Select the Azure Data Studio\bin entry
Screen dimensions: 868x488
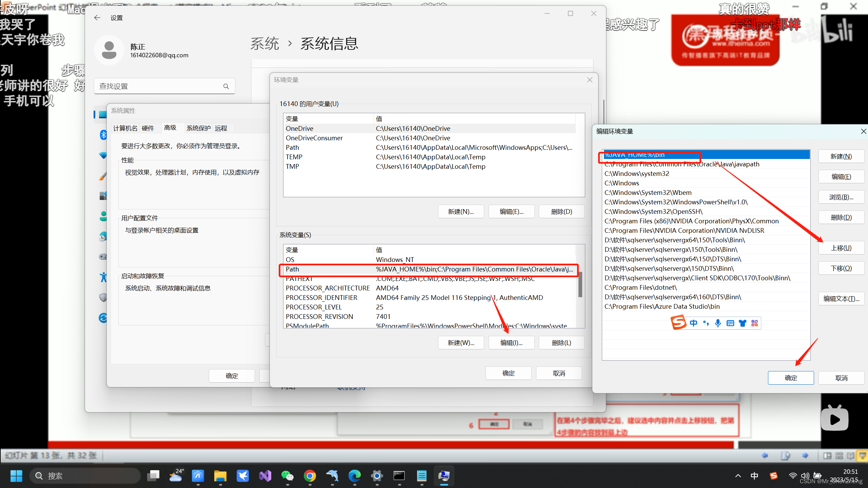[707, 306]
